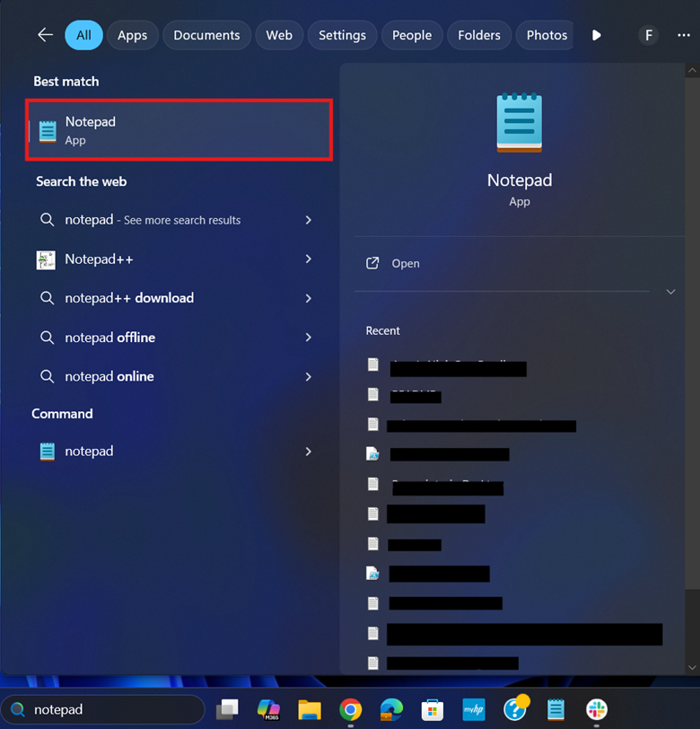Expand the 'notepad offline' chevron
The image size is (700, 729).
(x=308, y=338)
